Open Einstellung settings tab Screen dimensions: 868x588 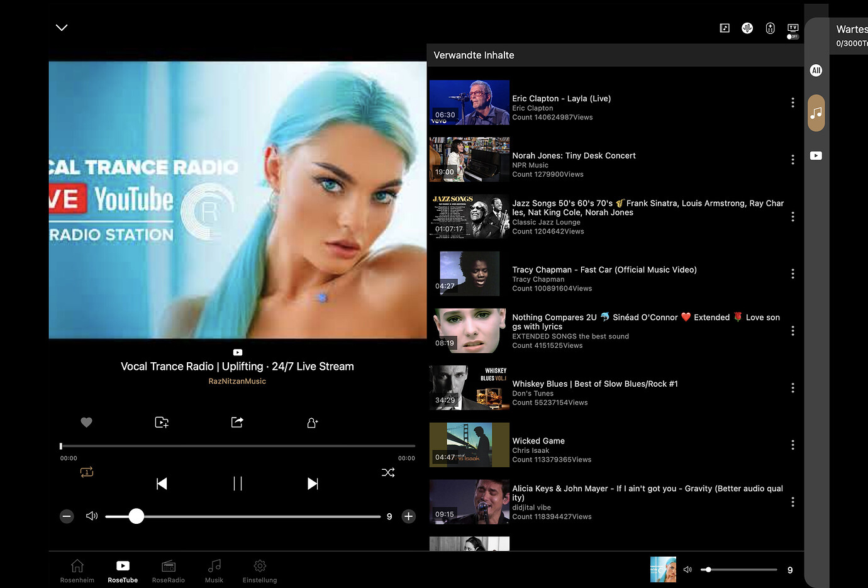260,571
